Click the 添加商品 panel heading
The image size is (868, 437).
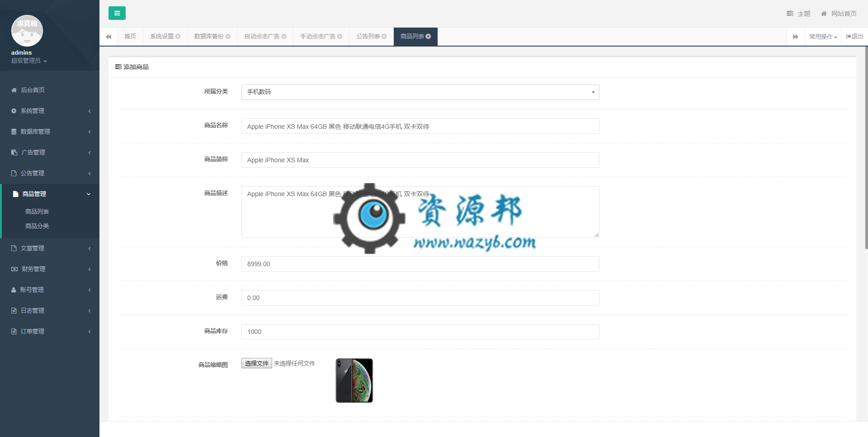point(132,67)
